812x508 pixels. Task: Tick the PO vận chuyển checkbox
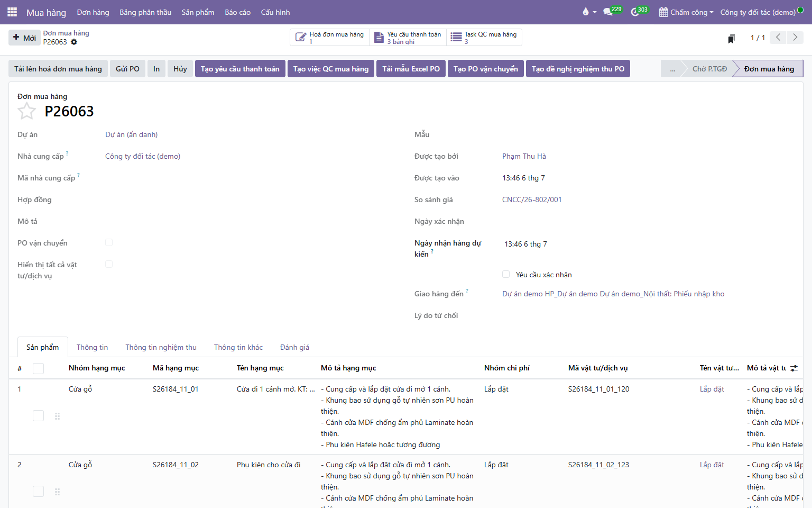pyautogui.click(x=109, y=242)
